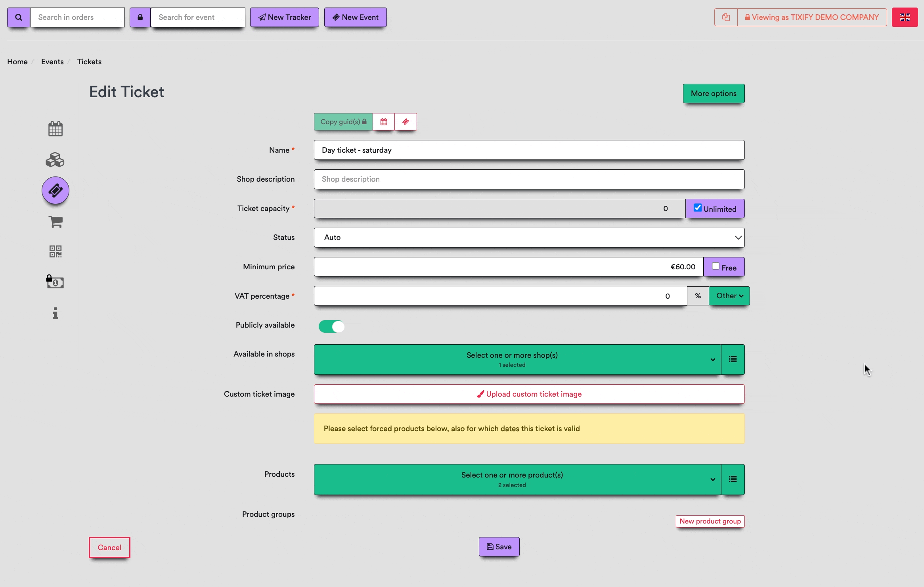
Task: Open product list view icon
Action: (x=733, y=480)
